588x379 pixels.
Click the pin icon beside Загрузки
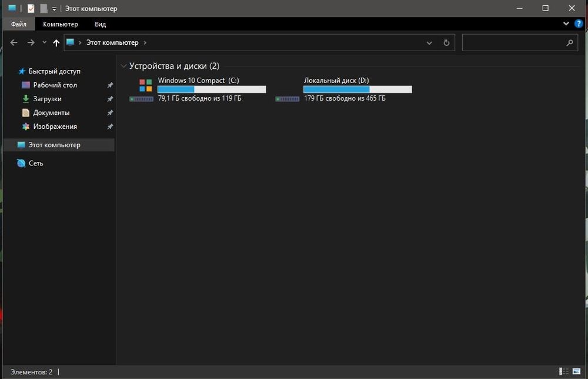pos(110,99)
